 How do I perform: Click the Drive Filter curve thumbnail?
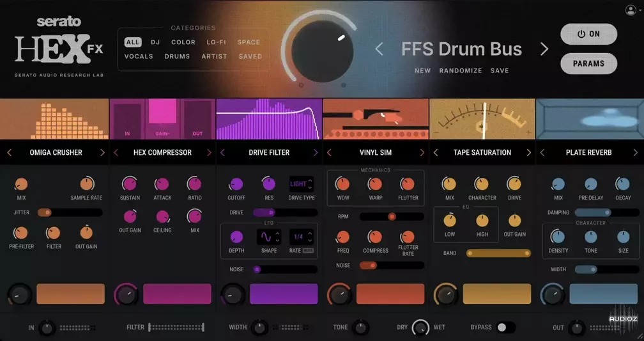(269, 119)
